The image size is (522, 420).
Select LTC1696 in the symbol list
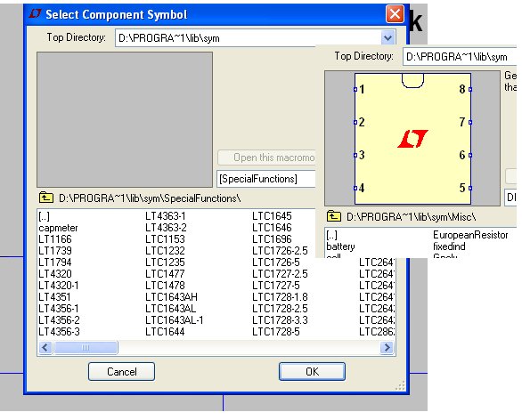pyautogui.click(x=272, y=239)
